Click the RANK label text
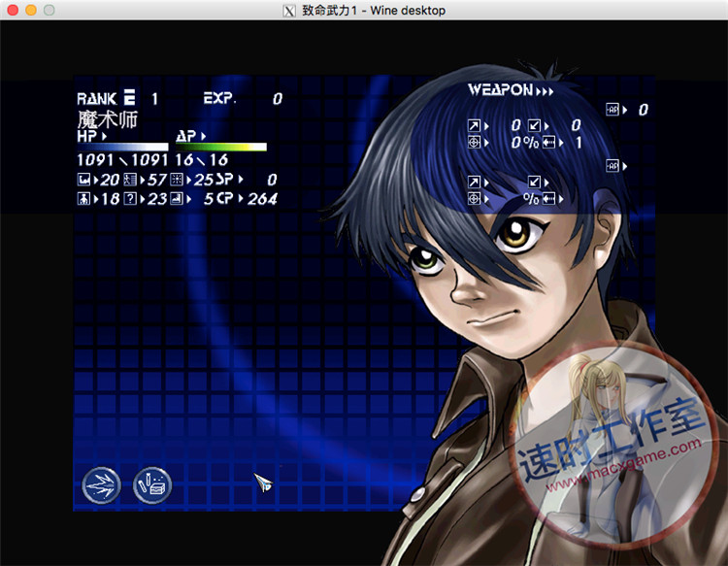This screenshot has width=728, height=566. [x=96, y=98]
